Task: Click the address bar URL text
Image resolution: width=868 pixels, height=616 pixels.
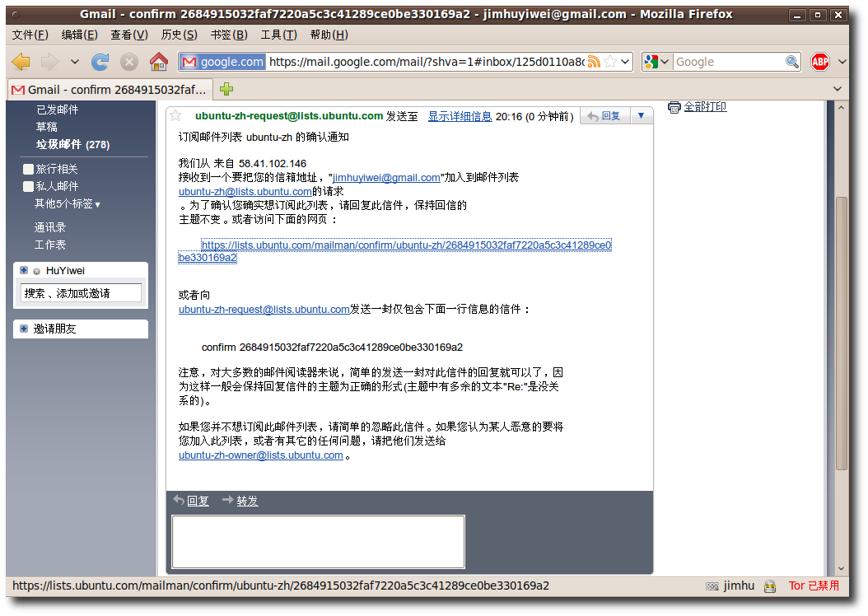Action: [427, 62]
